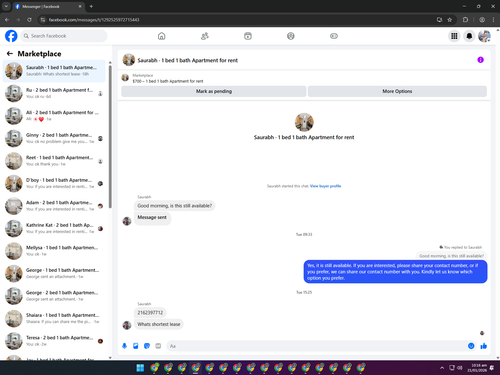Open the Ali 2 bed 1 bath conversation
Screen dimensions: 500x375
(54, 116)
